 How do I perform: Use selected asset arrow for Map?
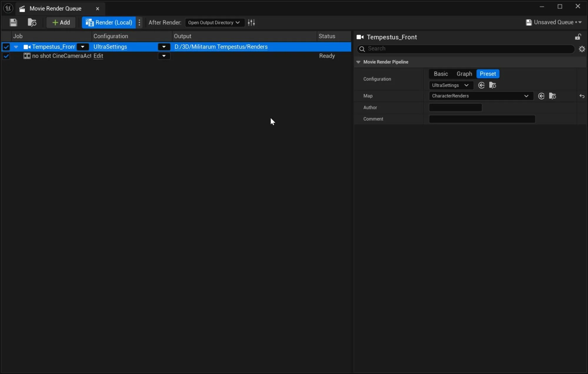(541, 96)
